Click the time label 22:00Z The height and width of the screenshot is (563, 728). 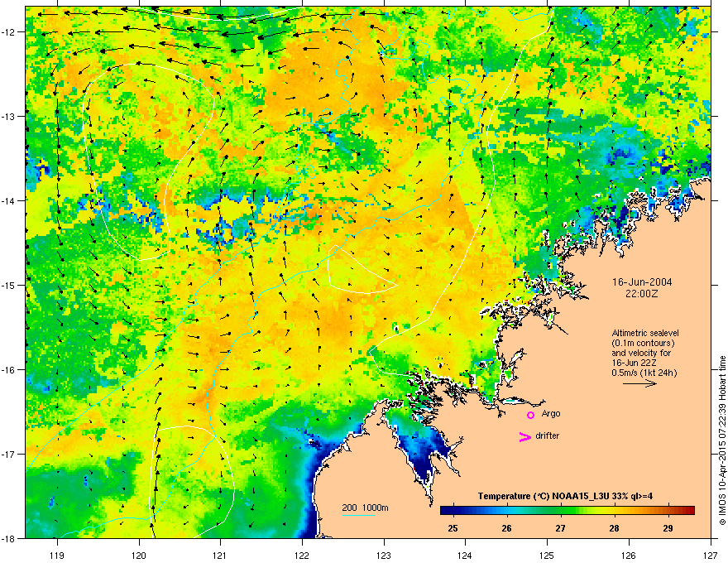642,294
